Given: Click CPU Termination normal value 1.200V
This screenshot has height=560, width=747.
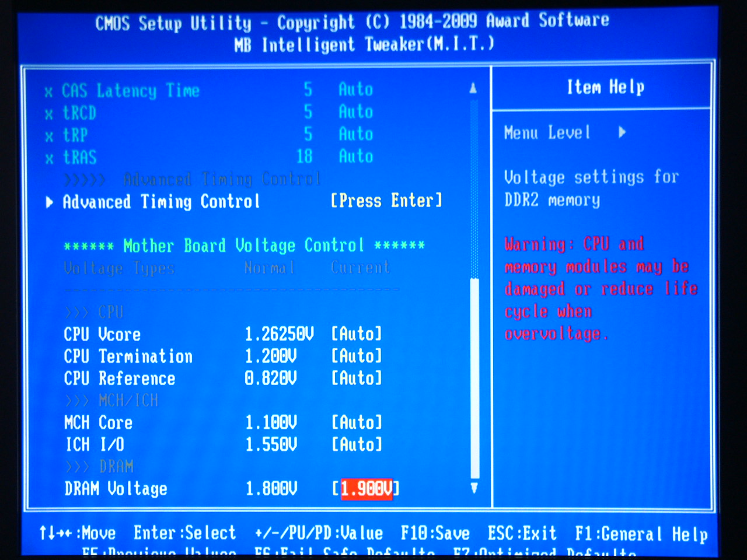Looking at the screenshot, I should point(271,356).
